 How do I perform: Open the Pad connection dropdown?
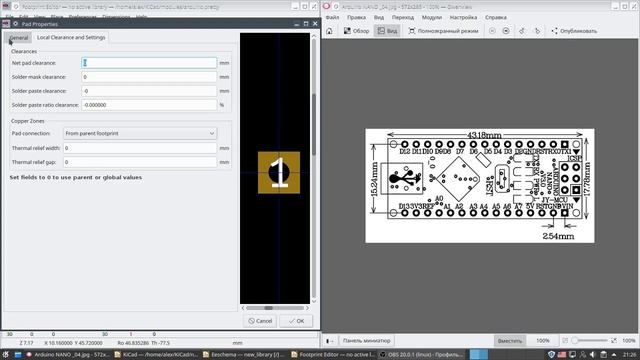[140, 133]
